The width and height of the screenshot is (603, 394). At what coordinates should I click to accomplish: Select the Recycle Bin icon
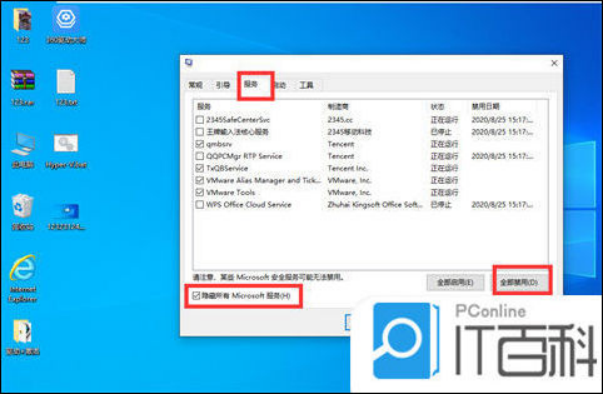pyautogui.click(x=23, y=212)
